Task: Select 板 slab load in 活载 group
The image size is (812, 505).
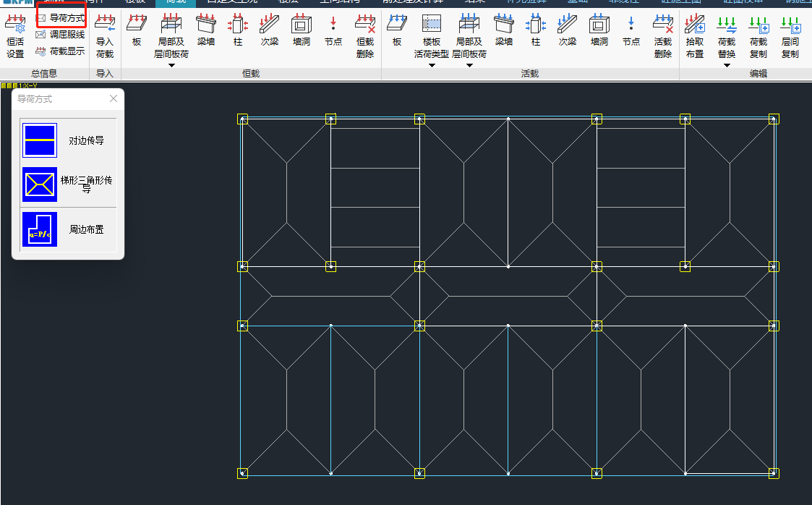Action: [x=397, y=30]
